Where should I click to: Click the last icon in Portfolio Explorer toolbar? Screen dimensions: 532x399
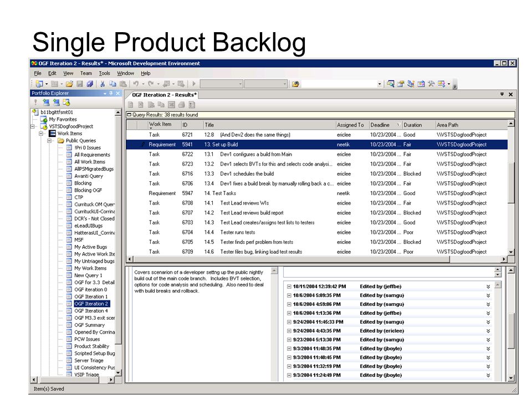[66, 103]
